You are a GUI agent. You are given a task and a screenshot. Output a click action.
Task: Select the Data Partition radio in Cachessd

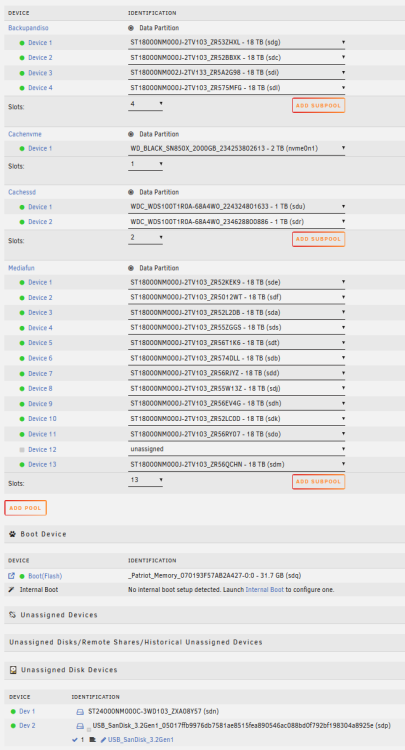tap(131, 192)
